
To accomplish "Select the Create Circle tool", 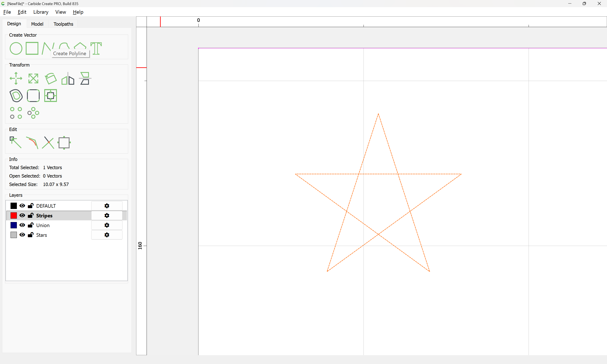I will 16,48.
